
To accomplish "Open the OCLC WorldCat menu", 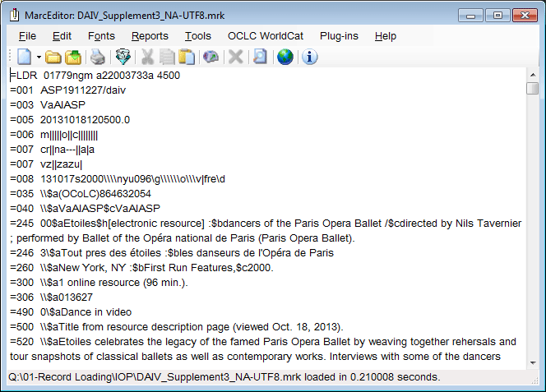I will tap(265, 36).
